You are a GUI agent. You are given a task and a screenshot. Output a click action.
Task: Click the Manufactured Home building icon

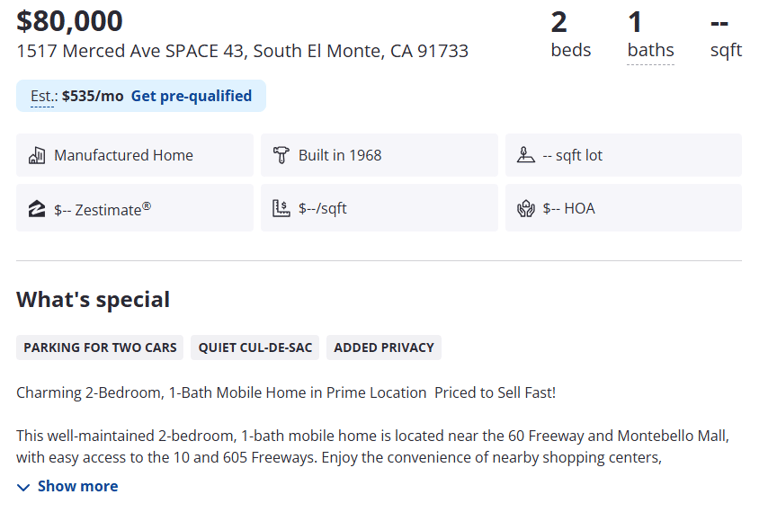pos(37,155)
